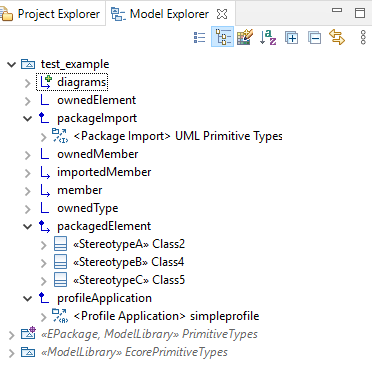Click the flat list view toolbar icon
372x373 pixels.
point(199,37)
